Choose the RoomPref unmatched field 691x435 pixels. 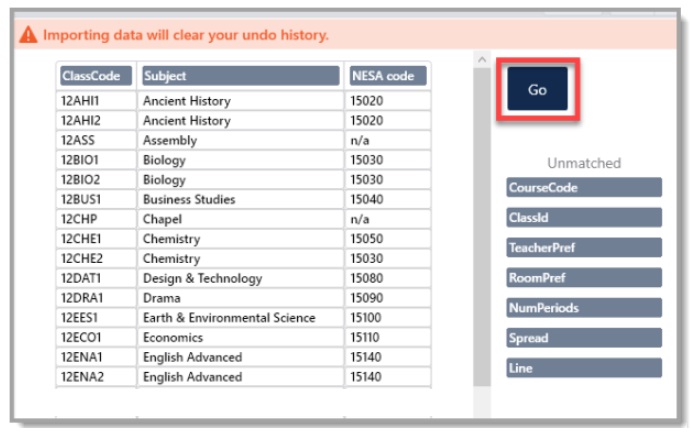pos(584,278)
